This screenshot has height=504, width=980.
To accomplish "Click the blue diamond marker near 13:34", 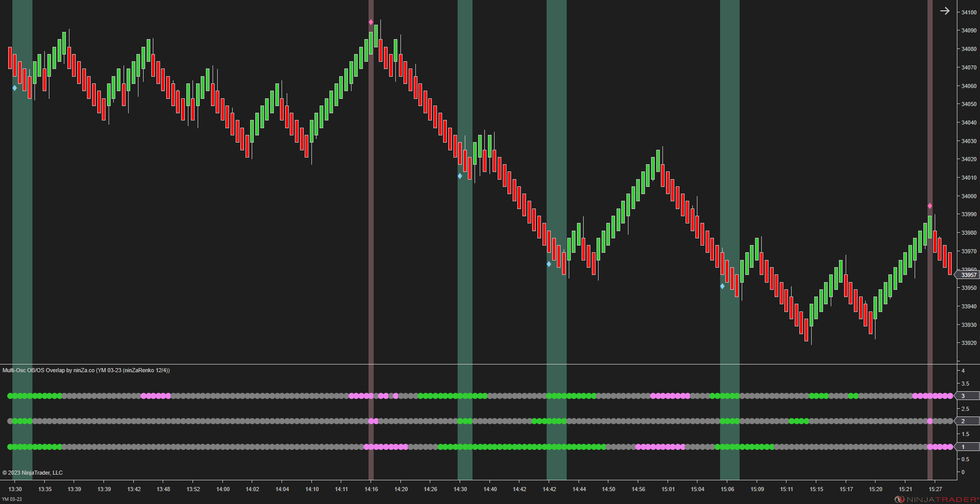I will click(x=14, y=88).
